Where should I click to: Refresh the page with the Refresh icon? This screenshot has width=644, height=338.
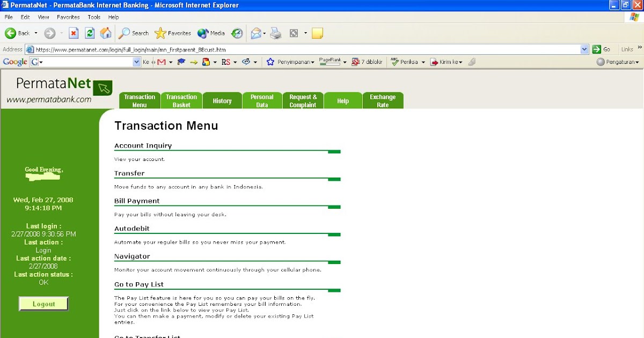click(x=90, y=33)
